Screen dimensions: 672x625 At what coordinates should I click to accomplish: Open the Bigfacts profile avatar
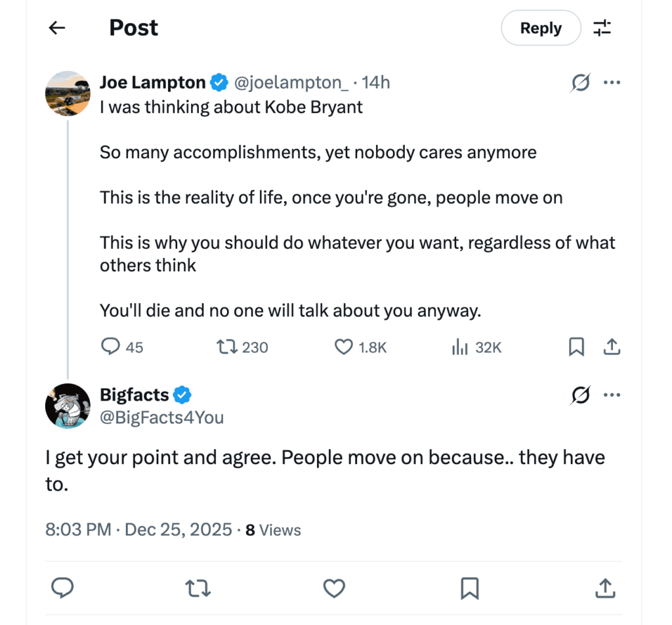68,405
